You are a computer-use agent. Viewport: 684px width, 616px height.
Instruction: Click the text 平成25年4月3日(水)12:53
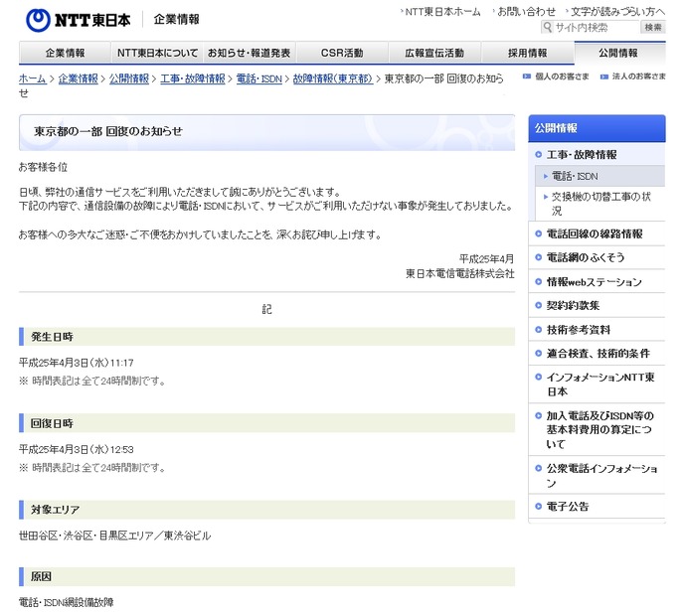click(x=77, y=449)
